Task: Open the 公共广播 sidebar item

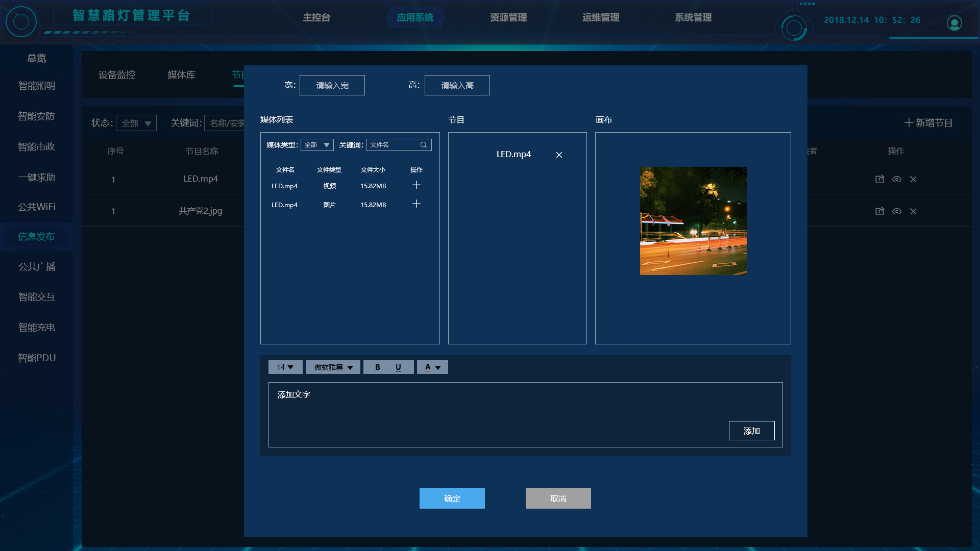Action: (37, 267)
